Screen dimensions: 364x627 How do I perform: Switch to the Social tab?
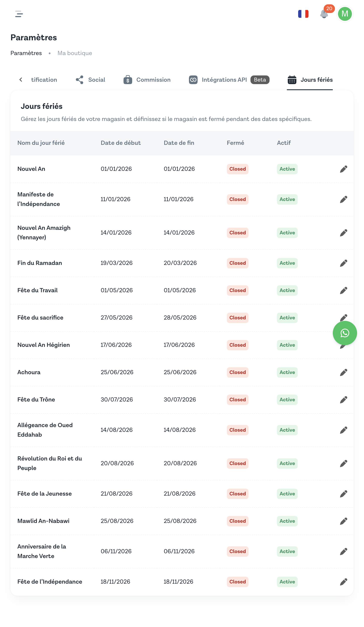(91, 80)
